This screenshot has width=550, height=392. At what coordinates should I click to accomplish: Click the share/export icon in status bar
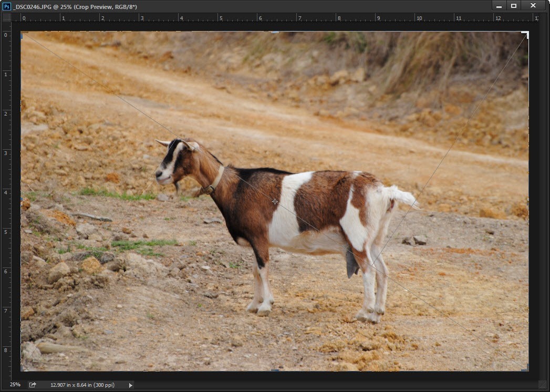[33, 385]
